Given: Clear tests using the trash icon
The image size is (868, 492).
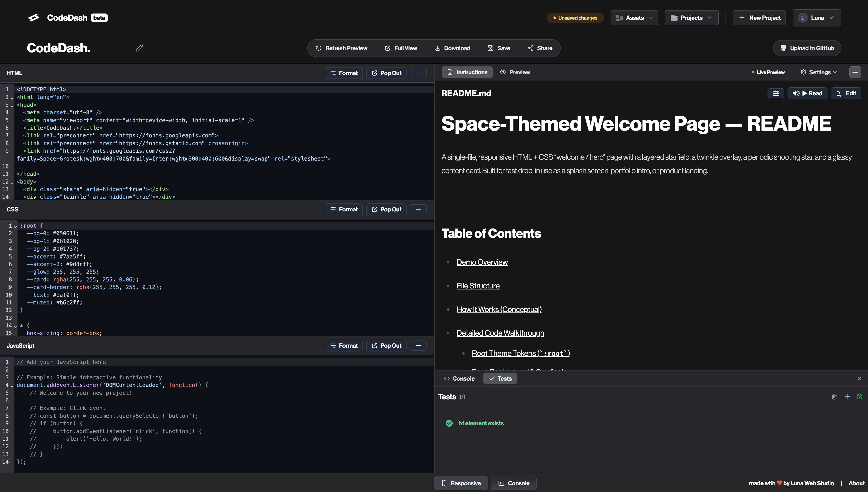Looking at the screenshot, I should pos(834,397).
